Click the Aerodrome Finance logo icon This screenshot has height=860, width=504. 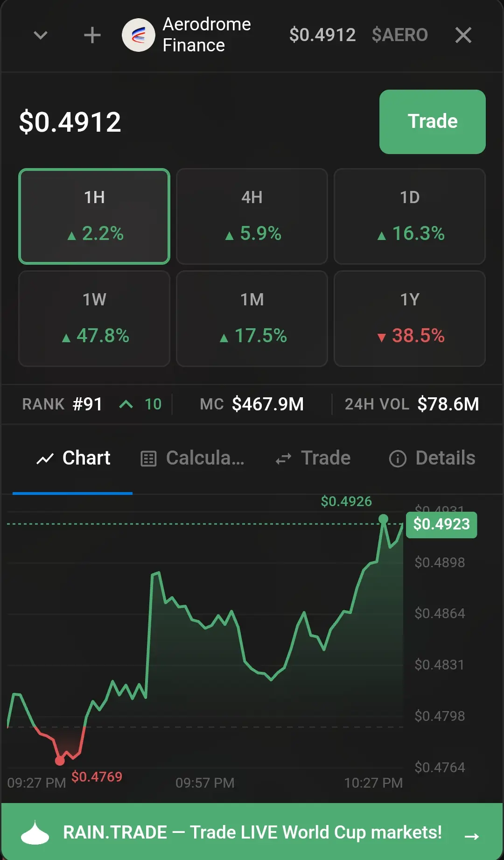[x=139, y=35]
